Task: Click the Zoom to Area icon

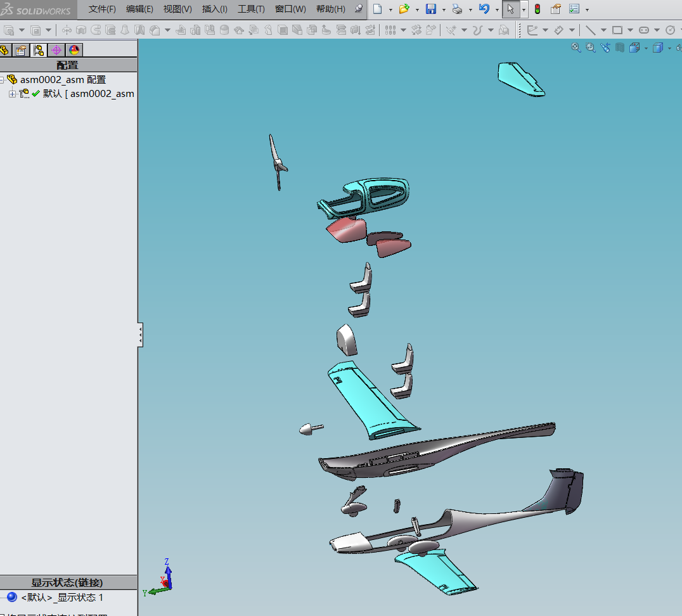Action: pyautogui.click(x=590, y=48)
